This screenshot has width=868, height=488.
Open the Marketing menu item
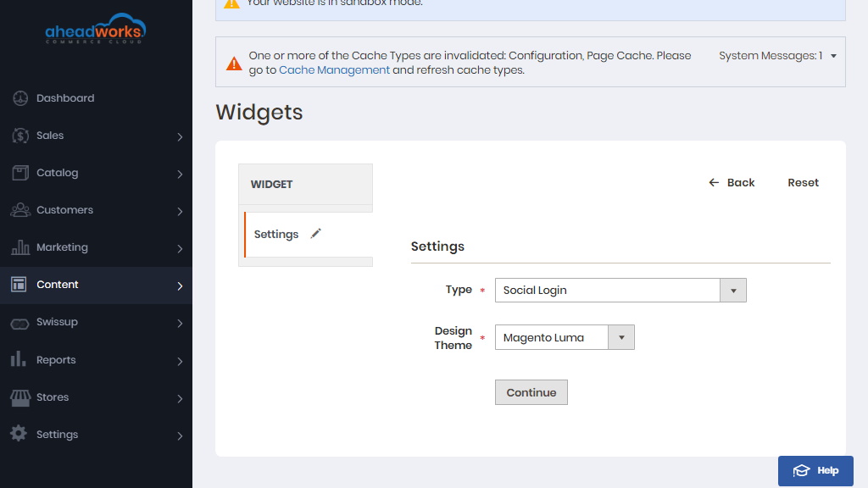(96, 247)
